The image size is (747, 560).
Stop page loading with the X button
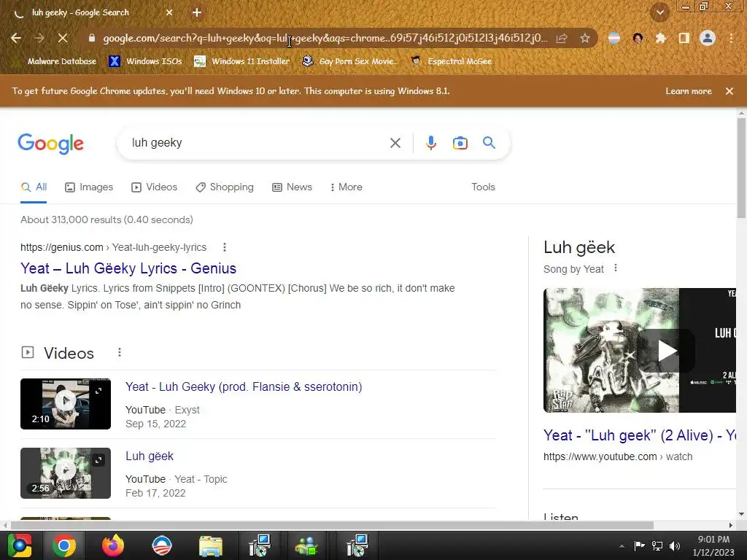pos(63,38)
